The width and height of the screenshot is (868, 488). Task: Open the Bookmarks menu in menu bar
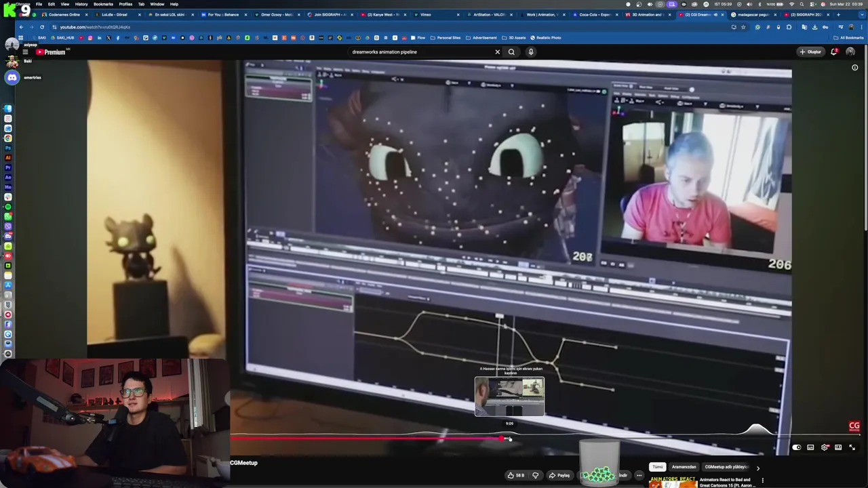103,4
